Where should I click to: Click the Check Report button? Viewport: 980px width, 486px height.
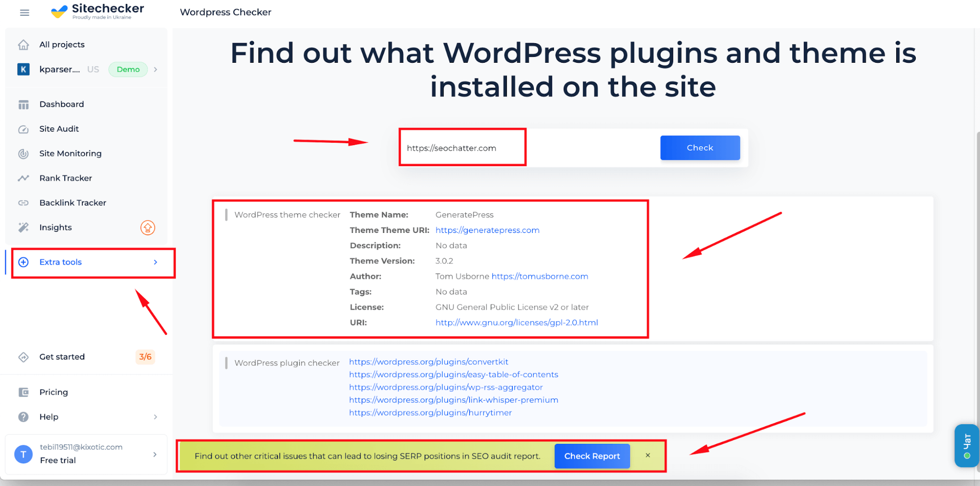coord(592,456)
